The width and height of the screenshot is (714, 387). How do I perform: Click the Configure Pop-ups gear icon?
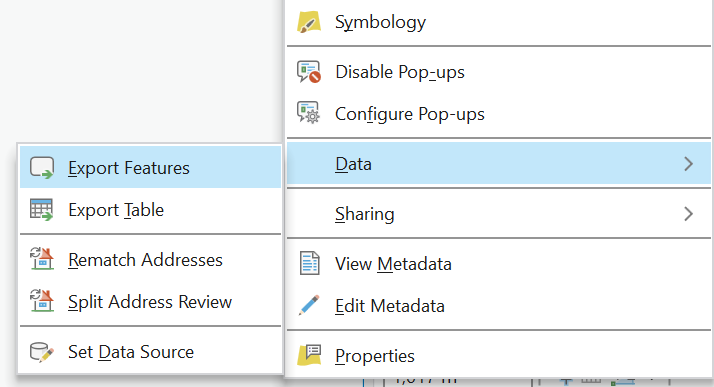[309, 113]
